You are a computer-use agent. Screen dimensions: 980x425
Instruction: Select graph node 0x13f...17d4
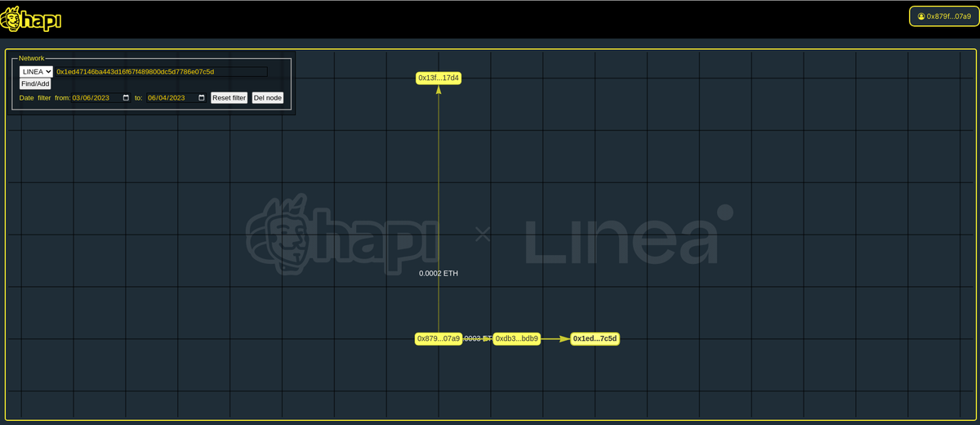point(439,78)
